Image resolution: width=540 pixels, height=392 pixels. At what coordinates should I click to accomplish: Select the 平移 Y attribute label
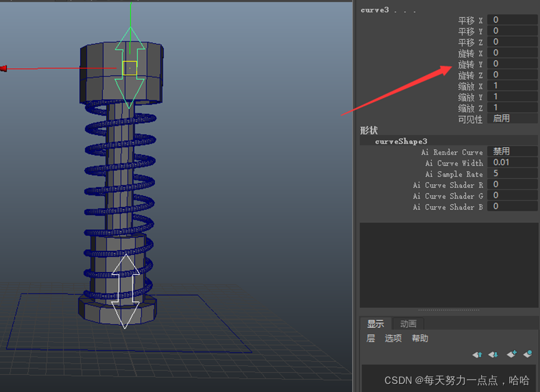(x=471, y=31)
